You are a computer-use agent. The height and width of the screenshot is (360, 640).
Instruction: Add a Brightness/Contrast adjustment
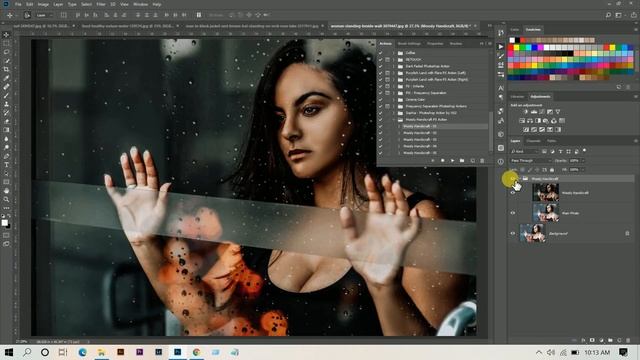coord(526,112)
